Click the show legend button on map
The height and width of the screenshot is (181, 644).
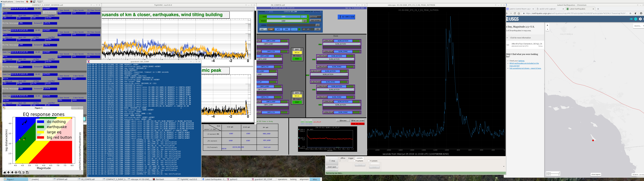click(596, 174)
